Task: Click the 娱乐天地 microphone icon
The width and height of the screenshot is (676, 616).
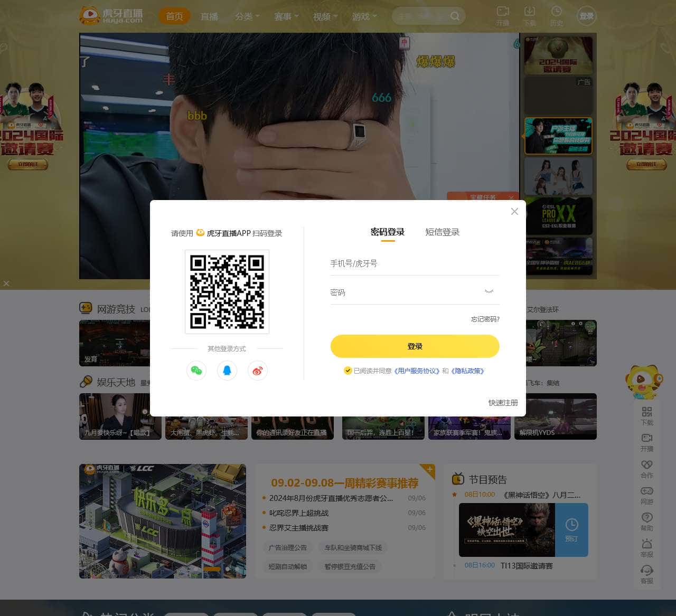Action: click(x=86, y=382)
